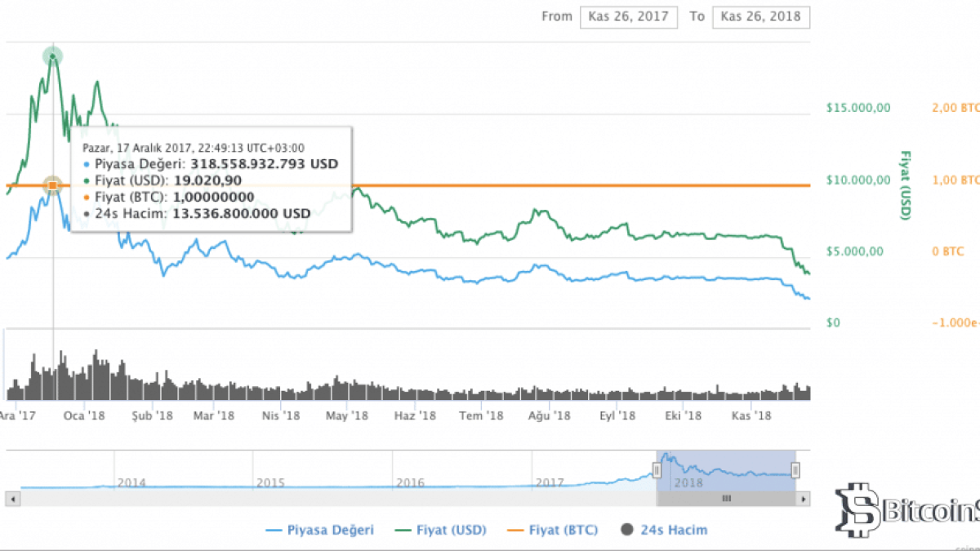
Task: Hide the Fiyat (USD) line via the legend
Action: 450,530
